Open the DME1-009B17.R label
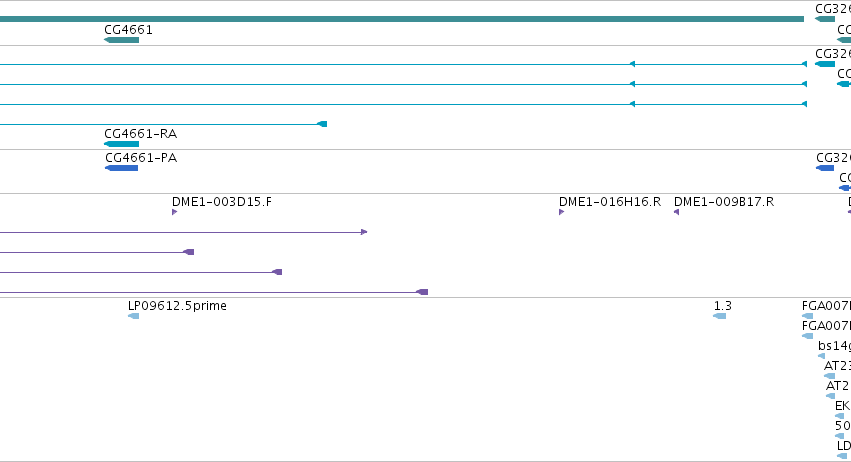The image size is (851, 462). [x=724, y=202]
